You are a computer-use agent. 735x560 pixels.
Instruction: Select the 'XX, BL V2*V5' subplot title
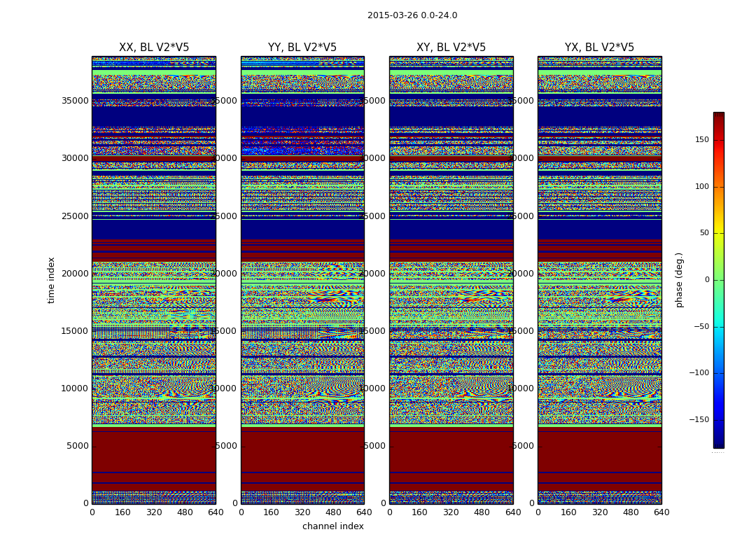[154, 48]
